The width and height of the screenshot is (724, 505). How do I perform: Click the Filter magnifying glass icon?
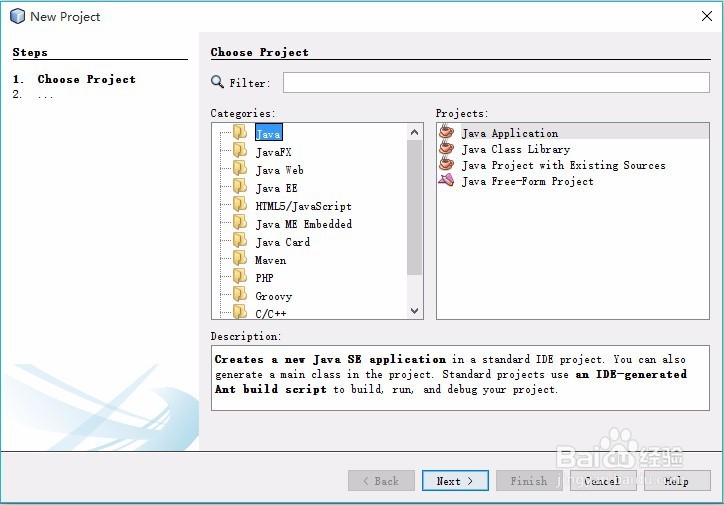[x=217, y=82]
